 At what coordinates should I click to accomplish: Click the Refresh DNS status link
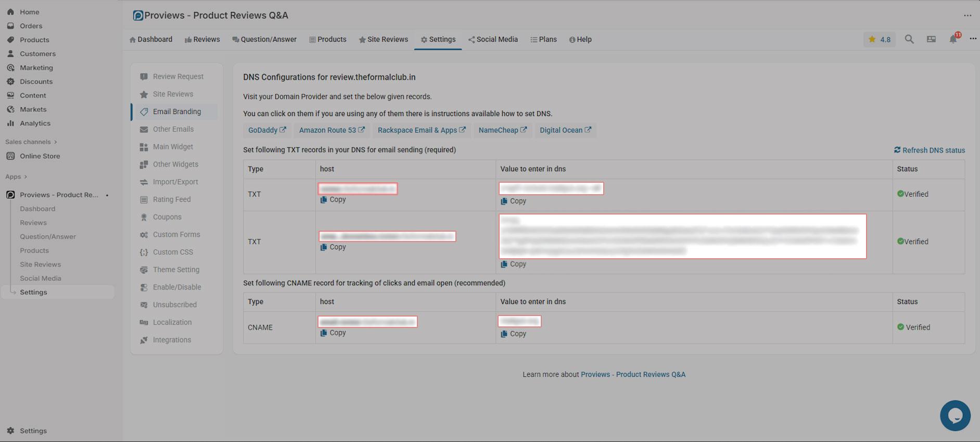[930, 150]
